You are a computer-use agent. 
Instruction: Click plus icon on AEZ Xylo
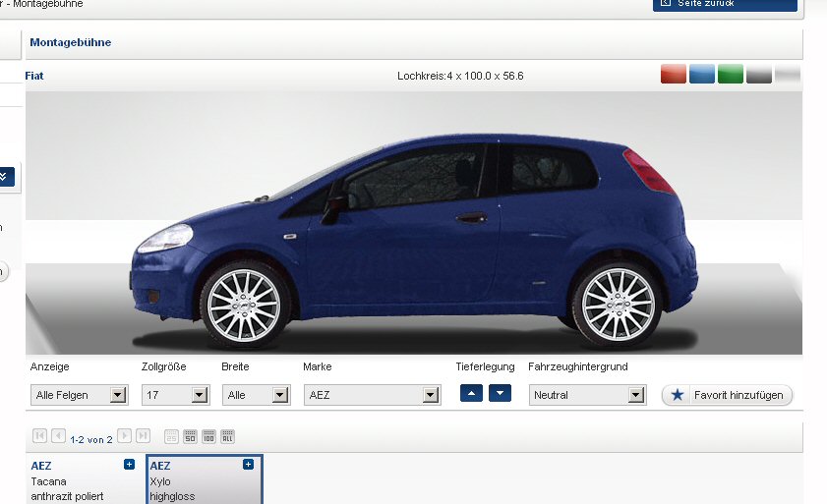248,465
